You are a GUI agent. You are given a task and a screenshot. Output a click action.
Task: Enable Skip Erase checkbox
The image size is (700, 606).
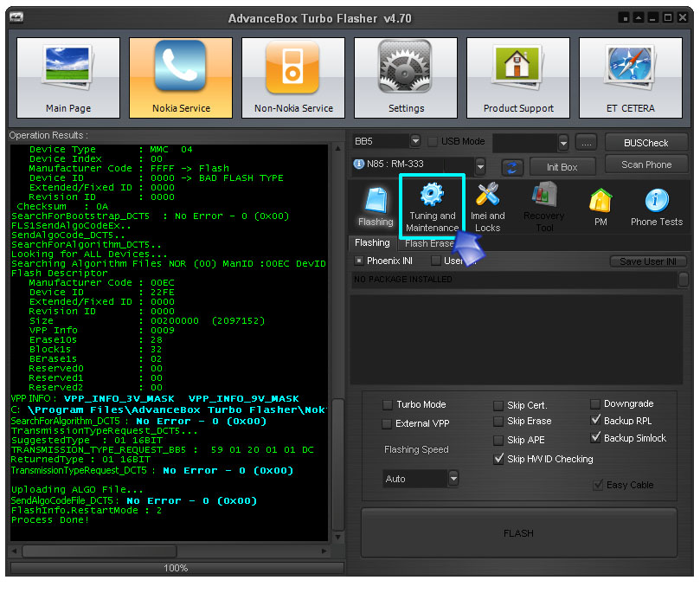click(x=498, y=421)
